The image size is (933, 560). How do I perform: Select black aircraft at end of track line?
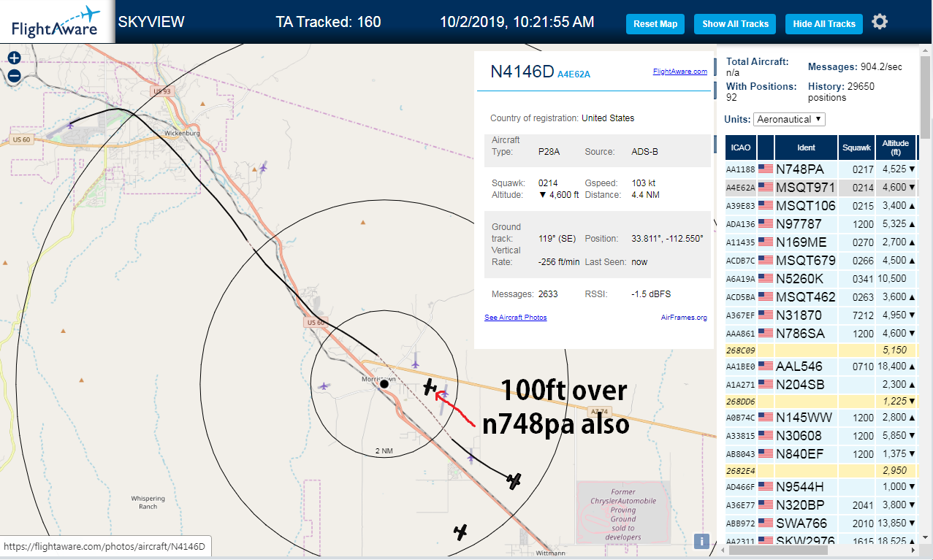[515, 480]
